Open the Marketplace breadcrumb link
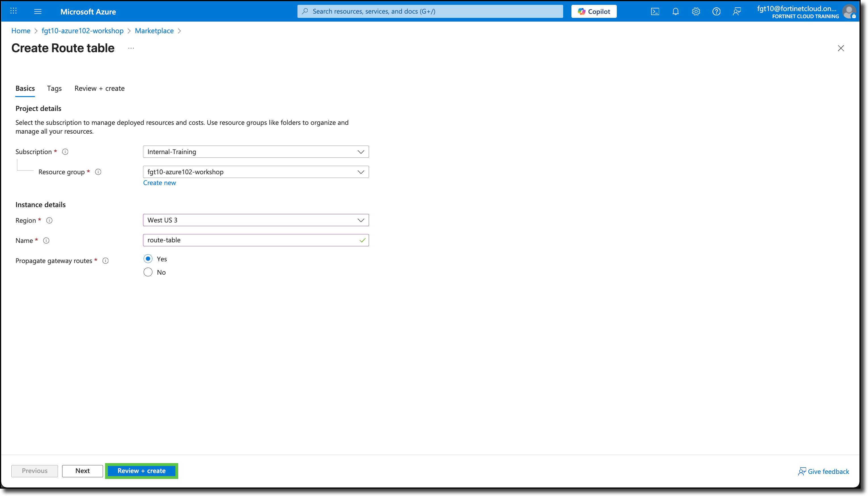This screenshot has width=868, height=496. 154,31
